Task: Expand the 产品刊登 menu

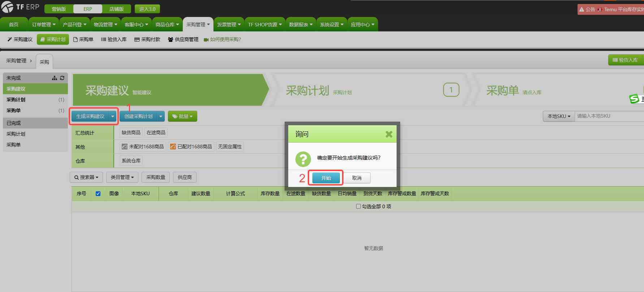Action: click(x=74, y=25)
